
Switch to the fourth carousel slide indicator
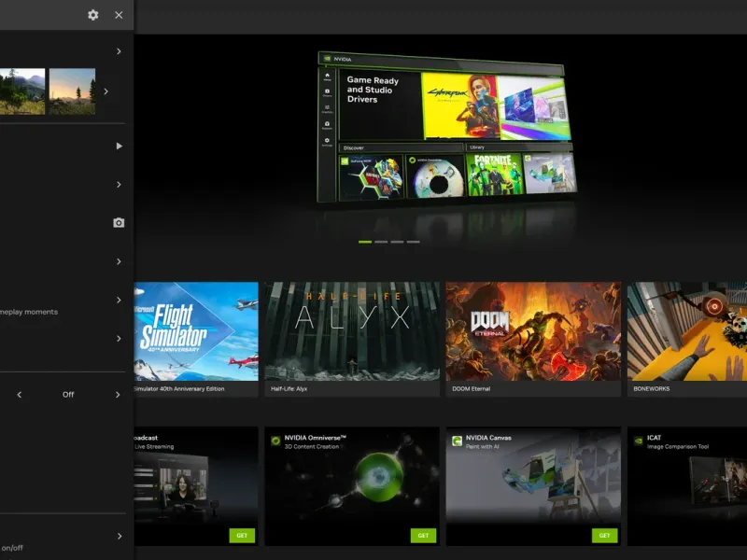[414, 242]
